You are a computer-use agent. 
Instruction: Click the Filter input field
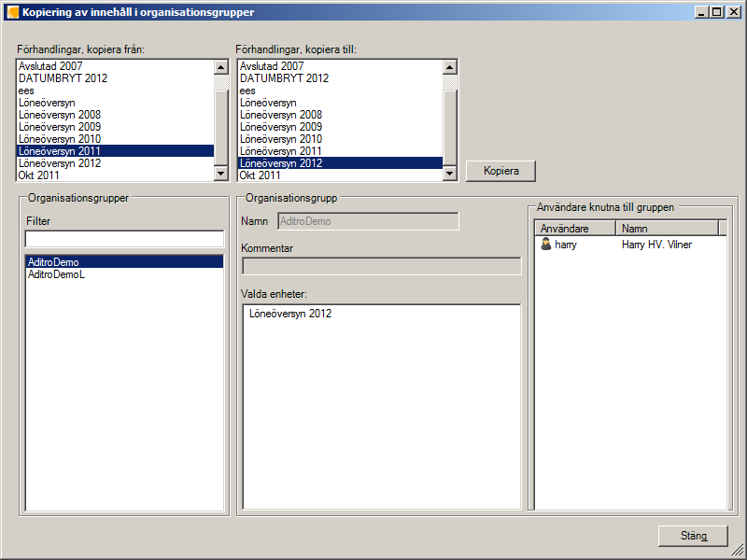coord(124,239)
